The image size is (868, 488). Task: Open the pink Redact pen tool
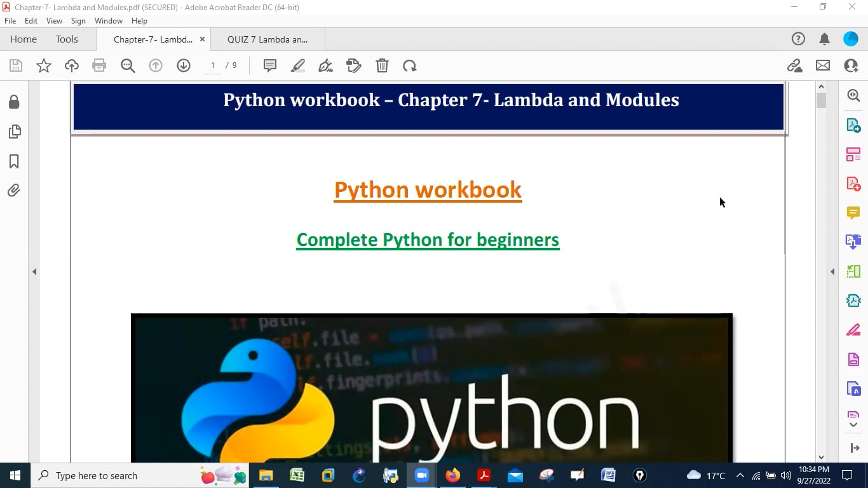coord(853,330)
